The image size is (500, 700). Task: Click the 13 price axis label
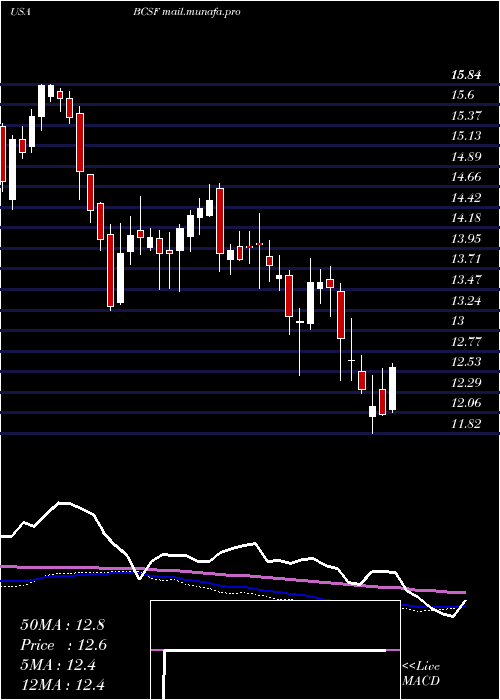point(458,321)
